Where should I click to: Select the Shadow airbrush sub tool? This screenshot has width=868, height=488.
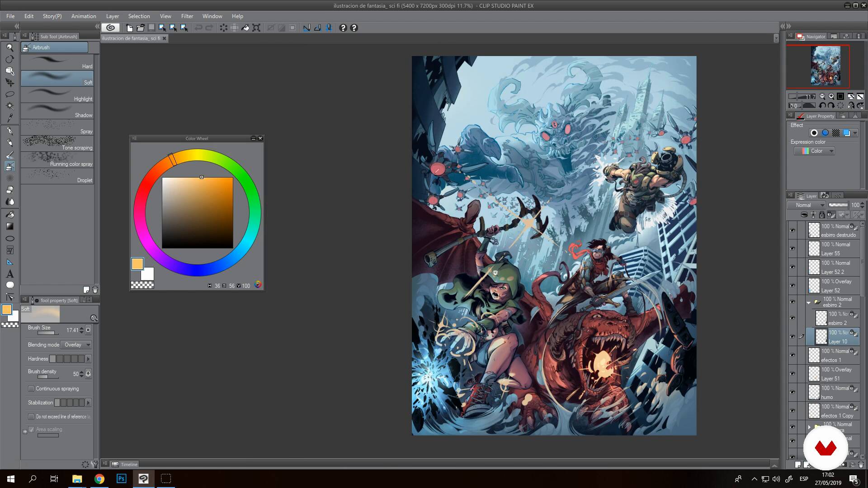click(57, 111)
